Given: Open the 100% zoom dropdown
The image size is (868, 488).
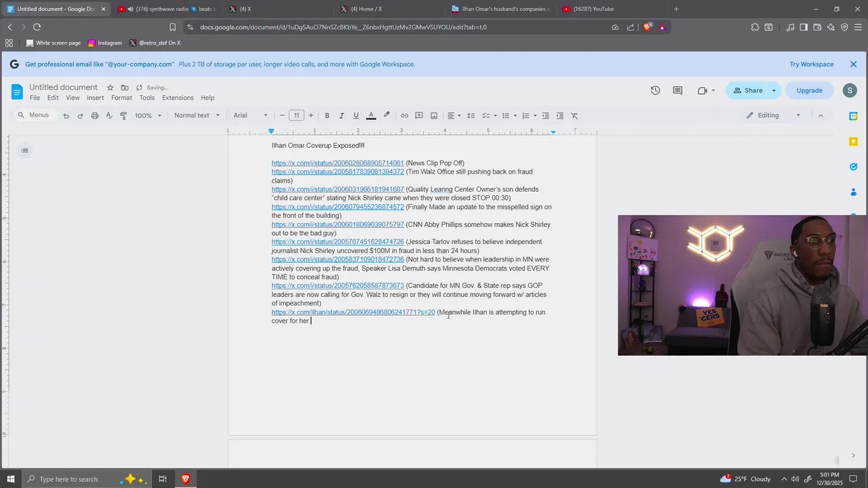Looking at the screenshot, I should click(148, 116).
